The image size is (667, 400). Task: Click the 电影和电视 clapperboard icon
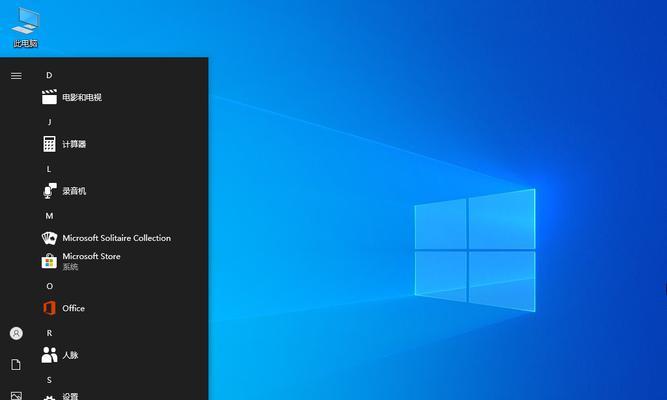pyautogui.click(x=49, y=97)
